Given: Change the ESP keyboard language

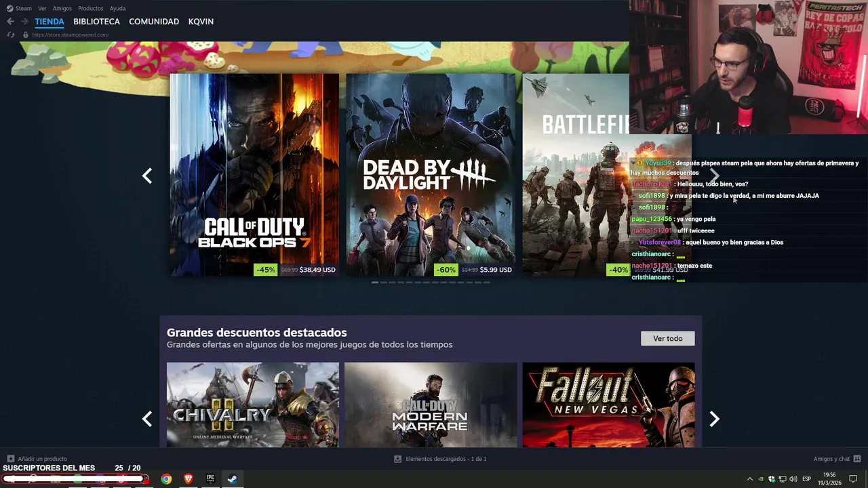Looking at the screenshot, I should point(806,479).
